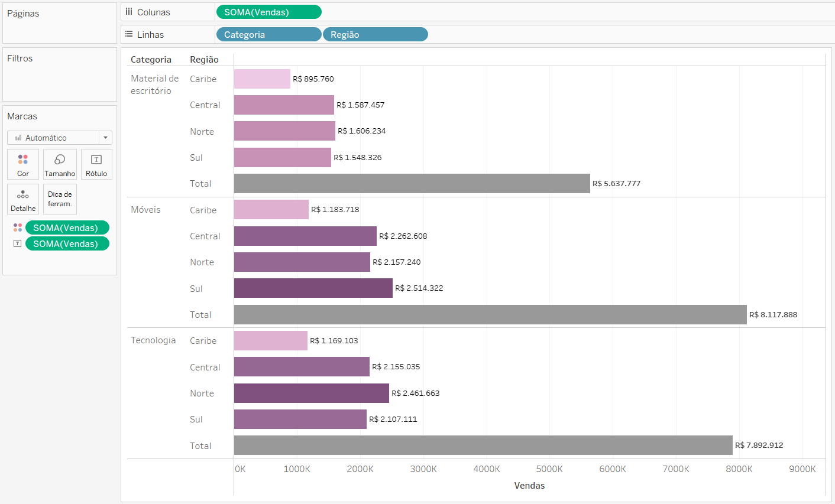Open the Automático mark type dropdown
The image size is (835, 504).
[105, 138]
